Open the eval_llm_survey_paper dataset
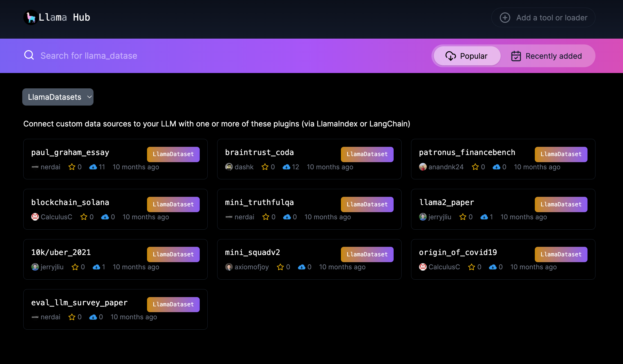The height and width of the screenshot is (364, 623). pos(79,303)
